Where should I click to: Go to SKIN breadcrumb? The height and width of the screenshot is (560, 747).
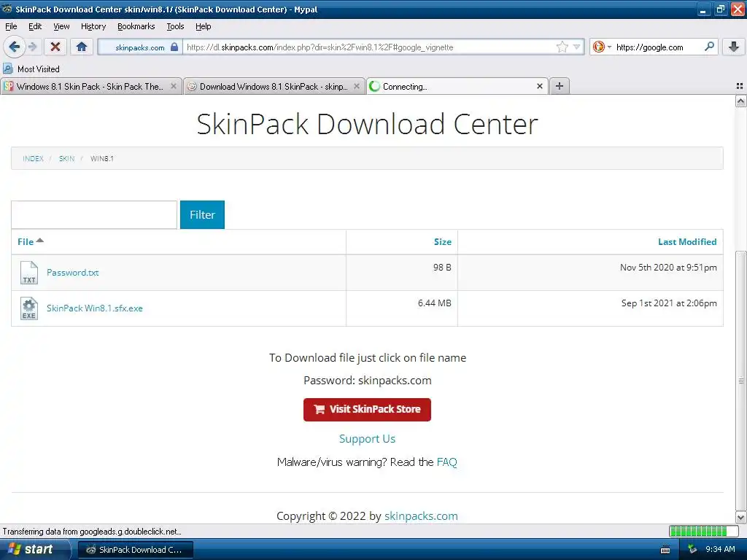coord(66,158)
